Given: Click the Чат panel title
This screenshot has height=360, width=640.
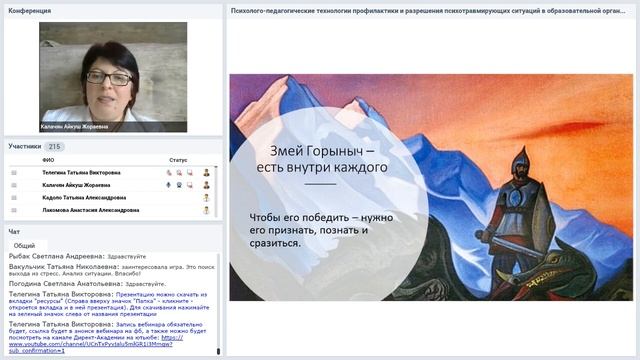Looking at the screenshot, I should pos(14,231).
